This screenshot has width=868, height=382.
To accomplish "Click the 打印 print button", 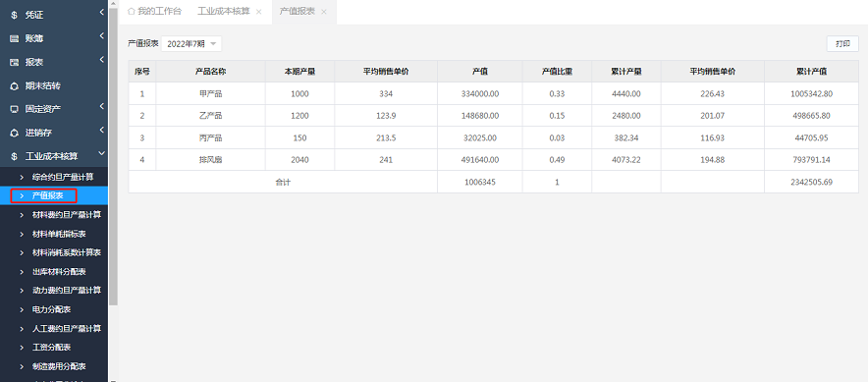I will click(x=842, y=44).
